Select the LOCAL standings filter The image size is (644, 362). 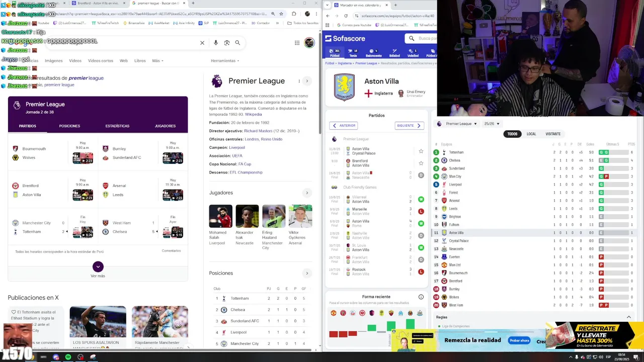coord(531,134)
